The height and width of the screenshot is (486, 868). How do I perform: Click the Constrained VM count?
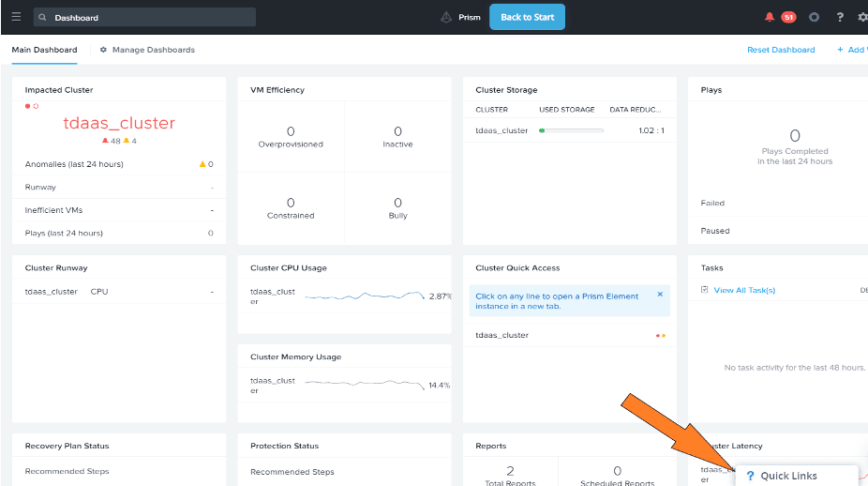pos(291,203)
